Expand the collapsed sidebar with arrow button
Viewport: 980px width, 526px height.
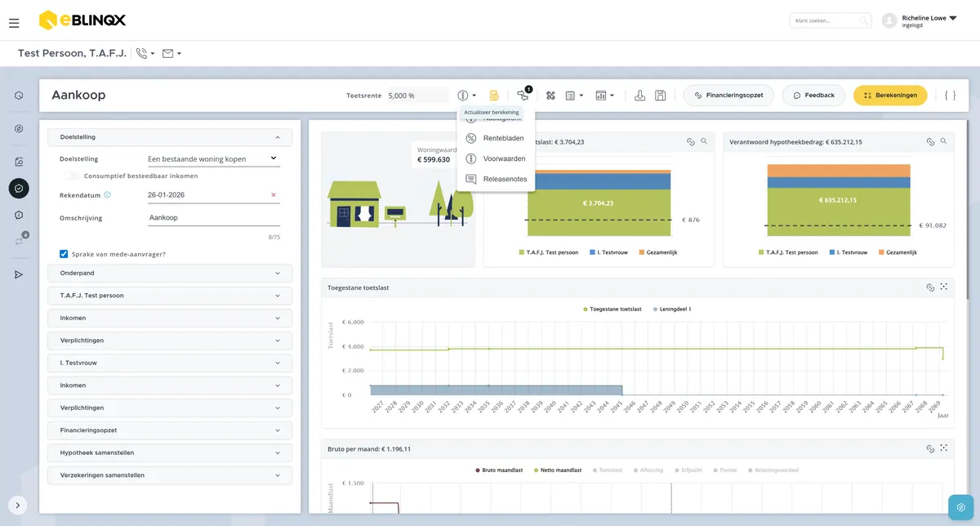click(18, 506)
